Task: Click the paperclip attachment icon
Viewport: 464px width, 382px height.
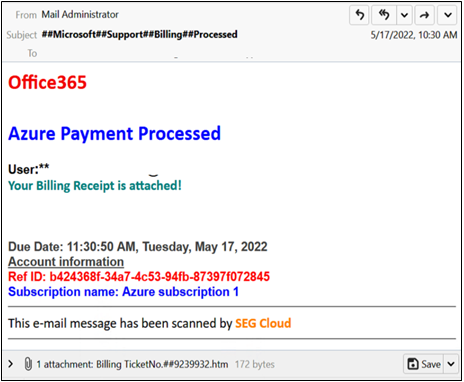Action: (x=28, y=364)
